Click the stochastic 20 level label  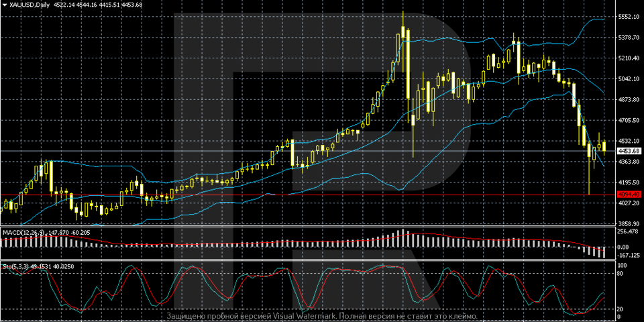(621, 309)
